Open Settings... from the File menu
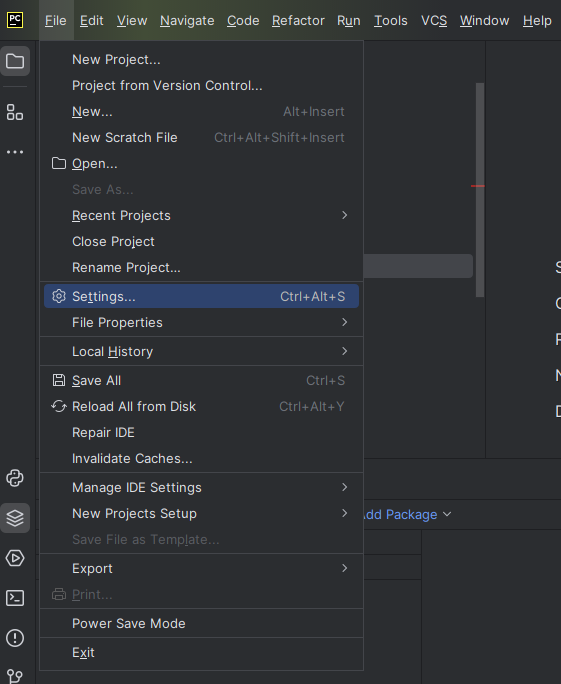Image resolution: width=561 pixels, height=684 pixels. (x=202, y=296)
